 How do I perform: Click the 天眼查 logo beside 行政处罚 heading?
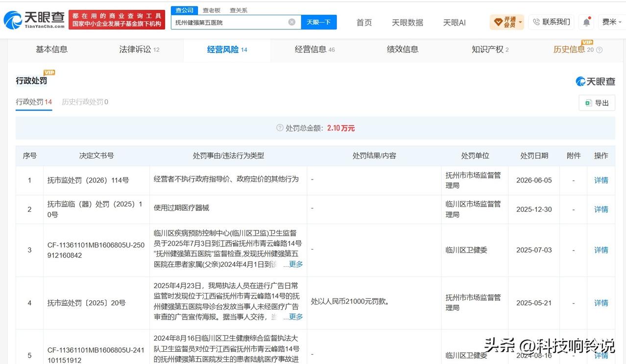click(595, 81)
